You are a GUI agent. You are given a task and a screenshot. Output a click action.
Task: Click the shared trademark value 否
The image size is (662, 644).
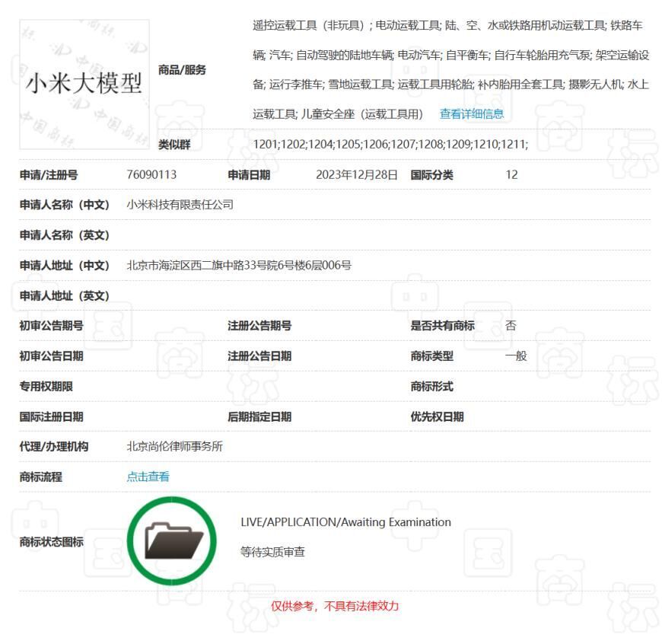click(x=511, y=325)
